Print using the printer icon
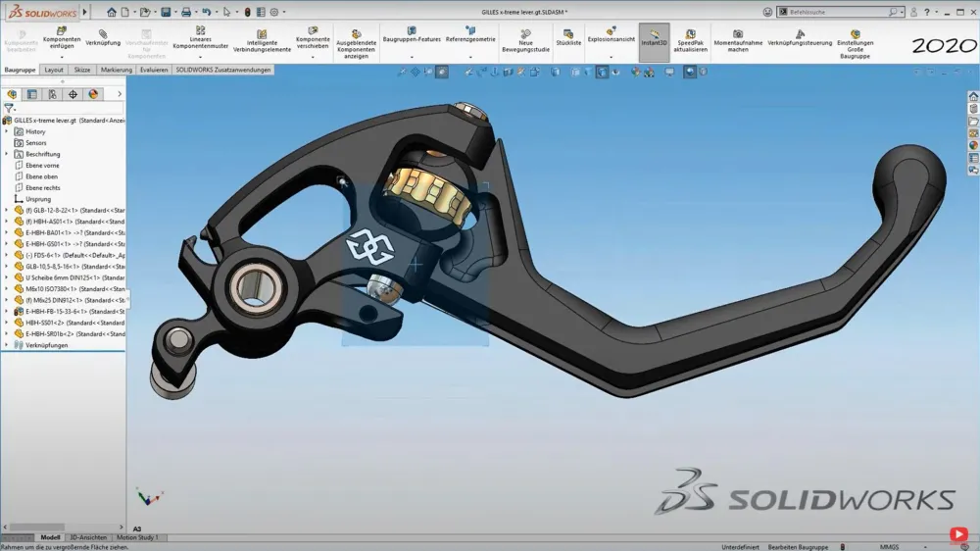 [185, 12]
